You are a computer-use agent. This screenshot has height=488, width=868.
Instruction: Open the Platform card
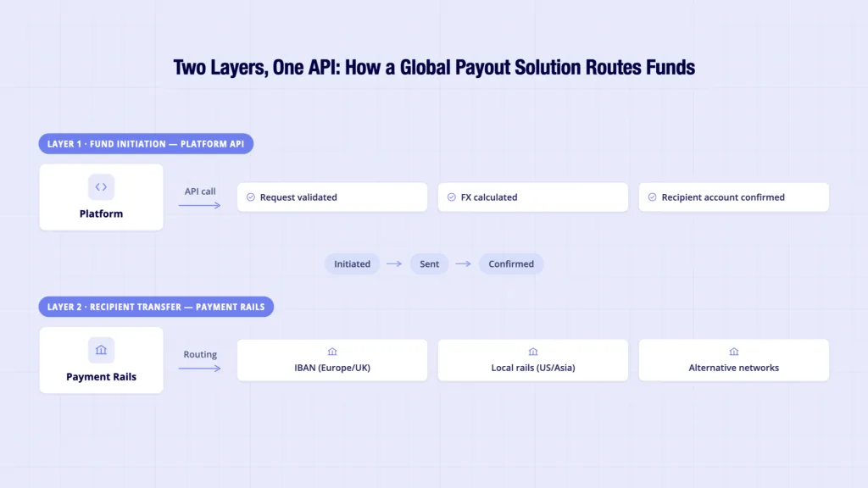pos(102,197)
